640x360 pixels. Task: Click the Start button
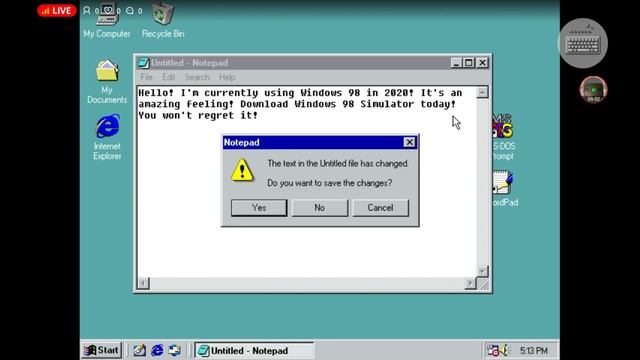click(101, 350)
